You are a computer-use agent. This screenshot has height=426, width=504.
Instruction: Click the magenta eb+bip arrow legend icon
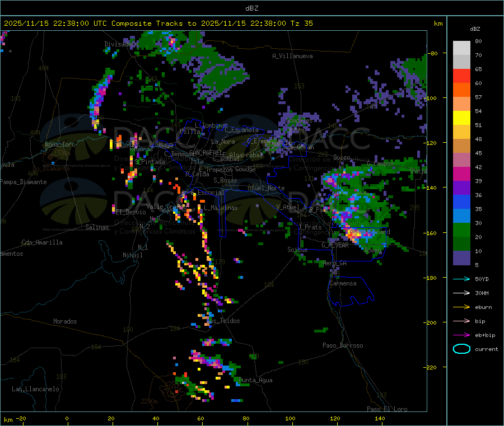pyautogui.click(x=461, y=335)
